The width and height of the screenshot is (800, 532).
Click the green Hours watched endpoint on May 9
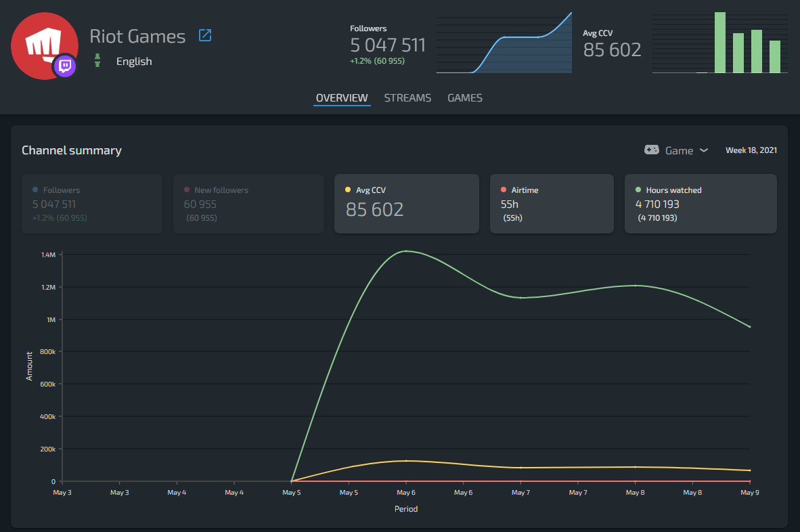[x=749, y=327]
